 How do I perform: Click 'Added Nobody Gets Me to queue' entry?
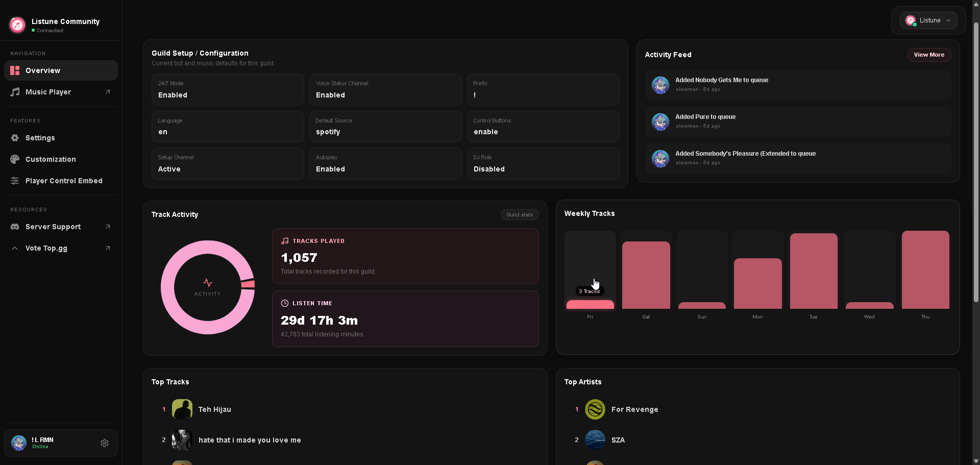(798, 85)
